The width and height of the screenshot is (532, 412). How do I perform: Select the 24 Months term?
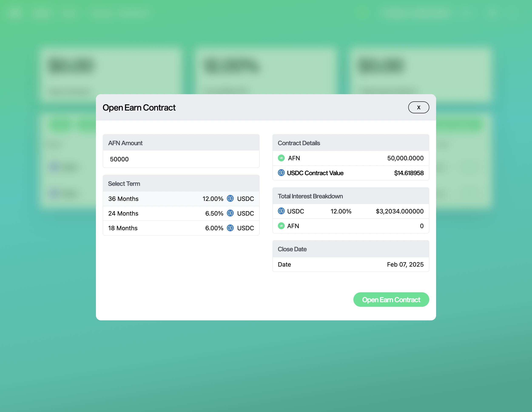(x=123, y=213)
